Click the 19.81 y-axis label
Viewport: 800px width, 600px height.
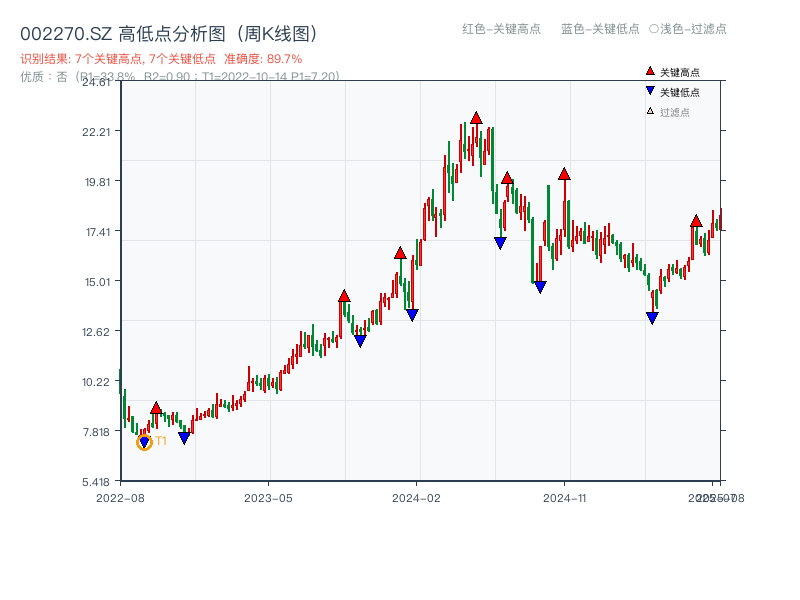pyautogui.click(x=97, y=182)
